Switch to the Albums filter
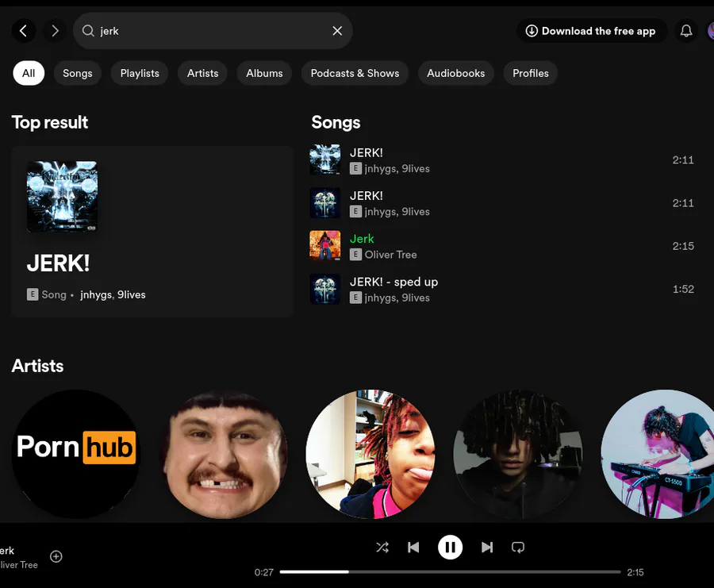 pyautogui.click(x=264, y=73)
